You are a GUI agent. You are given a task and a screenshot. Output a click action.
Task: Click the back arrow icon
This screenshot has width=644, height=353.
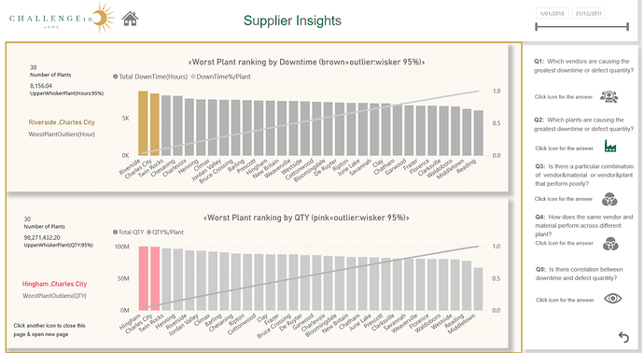[x=623, y=337]
